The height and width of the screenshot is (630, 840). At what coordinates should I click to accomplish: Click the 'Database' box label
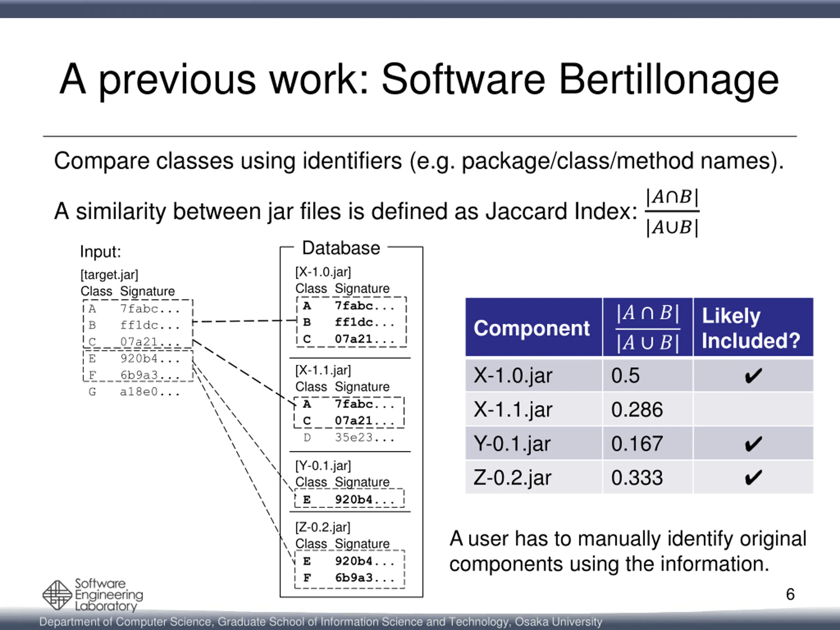pos(341,248)
